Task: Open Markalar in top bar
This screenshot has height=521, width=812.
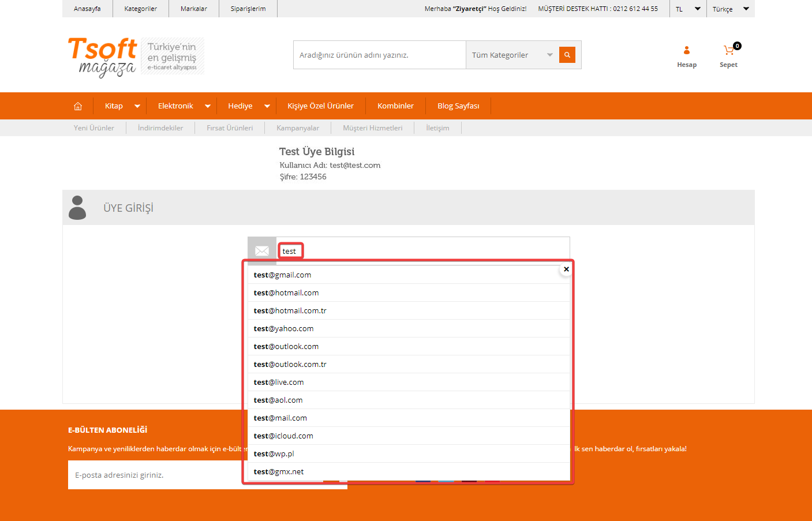Action: 194,9
